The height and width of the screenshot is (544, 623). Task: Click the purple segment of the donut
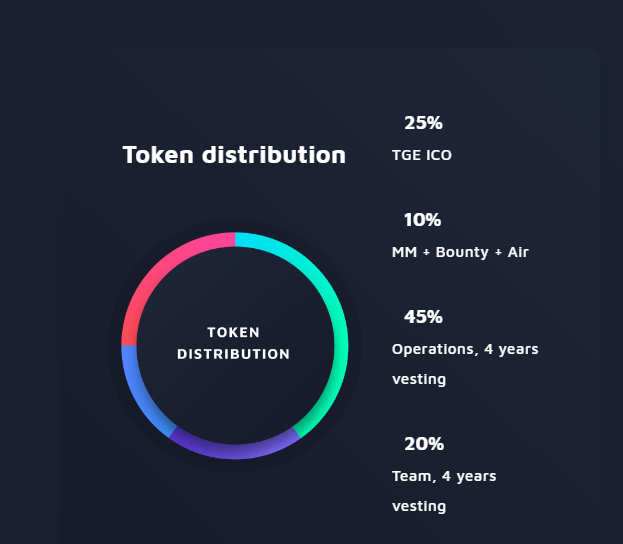point(234,450)
